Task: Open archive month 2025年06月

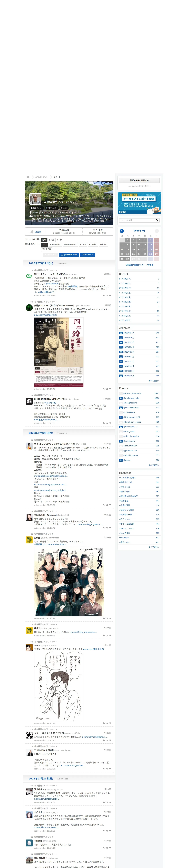Action: pos(129,338)
